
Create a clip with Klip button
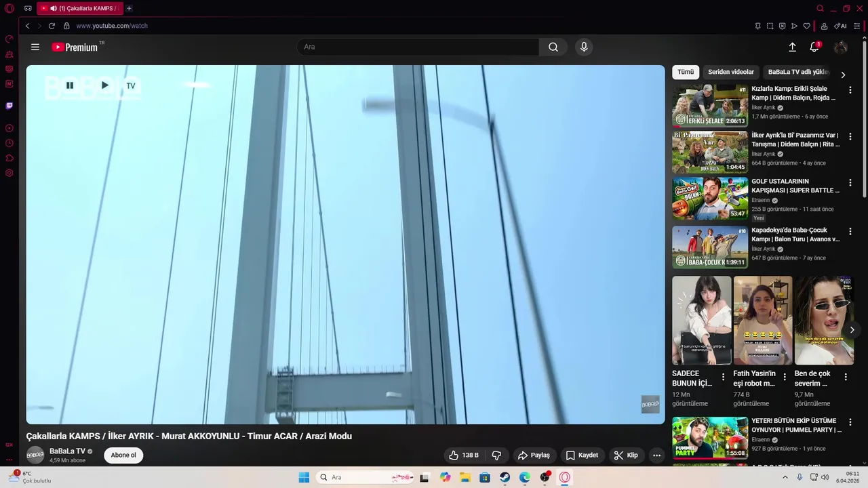[626, 455]
